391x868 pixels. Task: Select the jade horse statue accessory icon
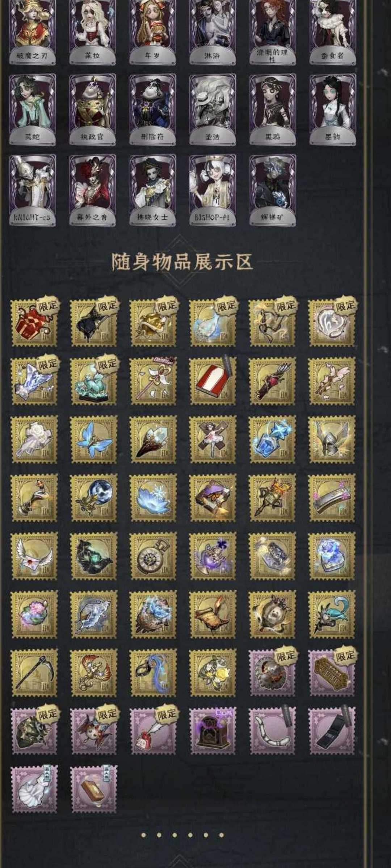pos(94,381)
